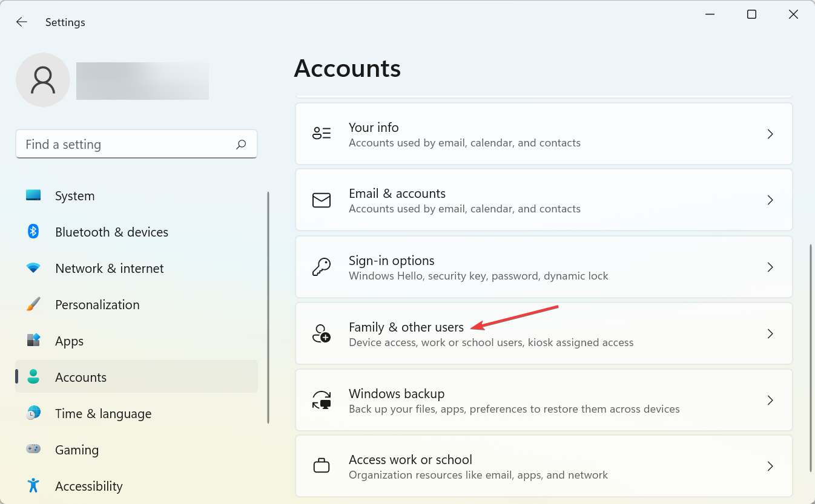
Task: Click the Find a setting field
Action: point(136,144)
